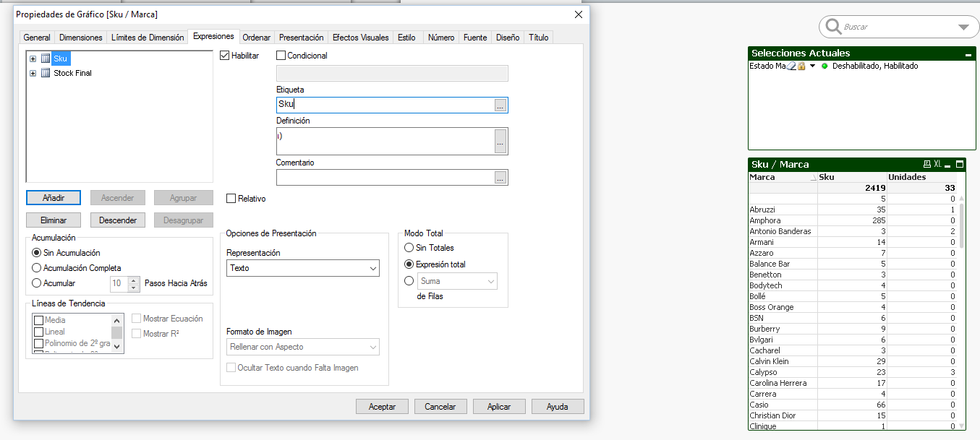Click the print icon on Sku / Marca chart
The width and height of the screenshot is (980, 440).
[x=927, y=164]
